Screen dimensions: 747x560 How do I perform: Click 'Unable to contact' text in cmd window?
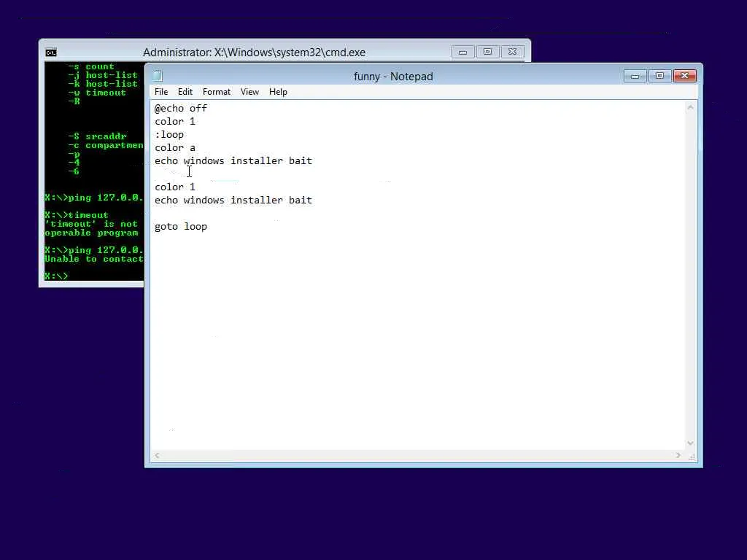(x=94, y=259)
